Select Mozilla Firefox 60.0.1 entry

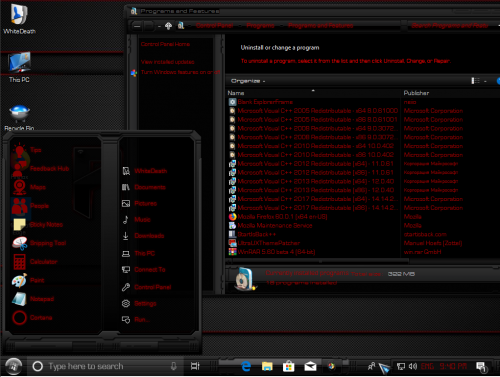pyautogui.click(x=278, y=217)
